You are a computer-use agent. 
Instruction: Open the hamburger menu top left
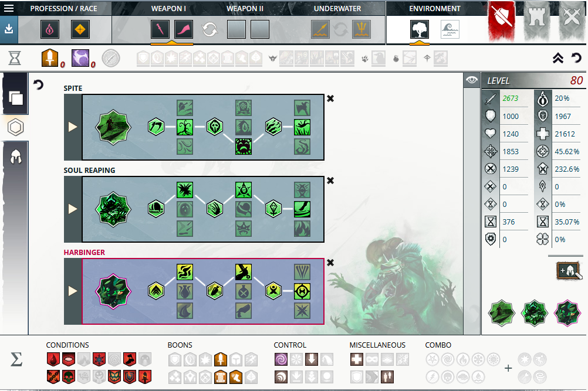point(8,8)
